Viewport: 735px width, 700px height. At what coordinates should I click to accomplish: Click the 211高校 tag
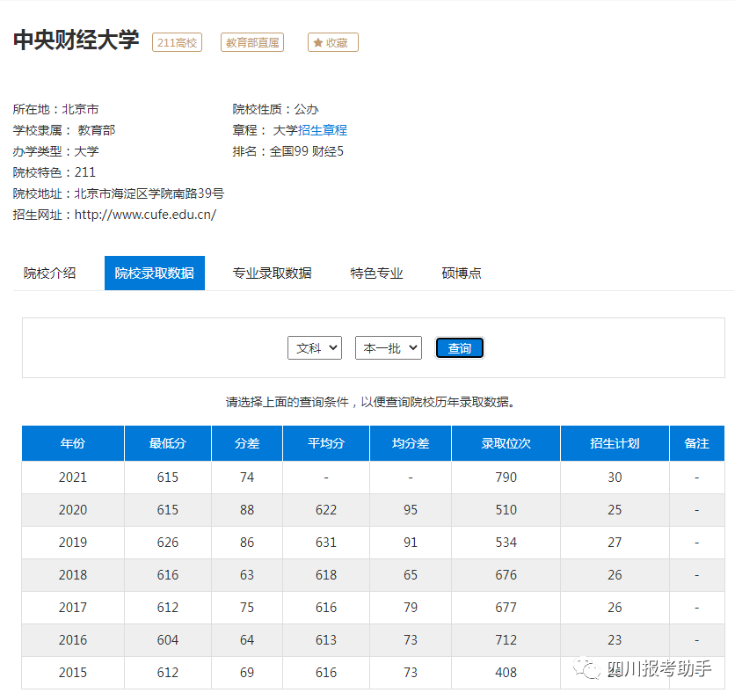tap(177, 42)
